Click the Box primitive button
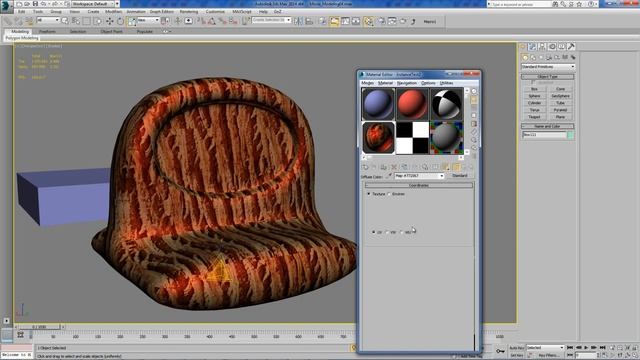 [534, 89]
